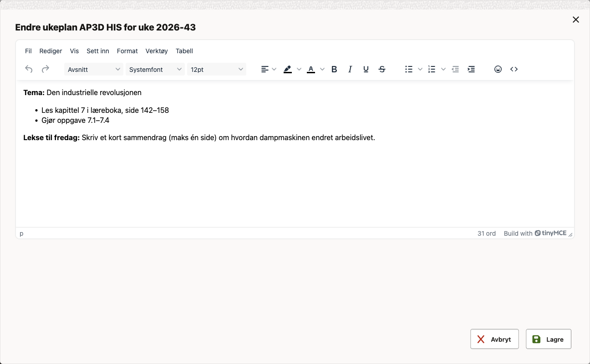Viewport: 590px width, 364px height.
Task: Expand text color options arrow
Action: [322, 69]
